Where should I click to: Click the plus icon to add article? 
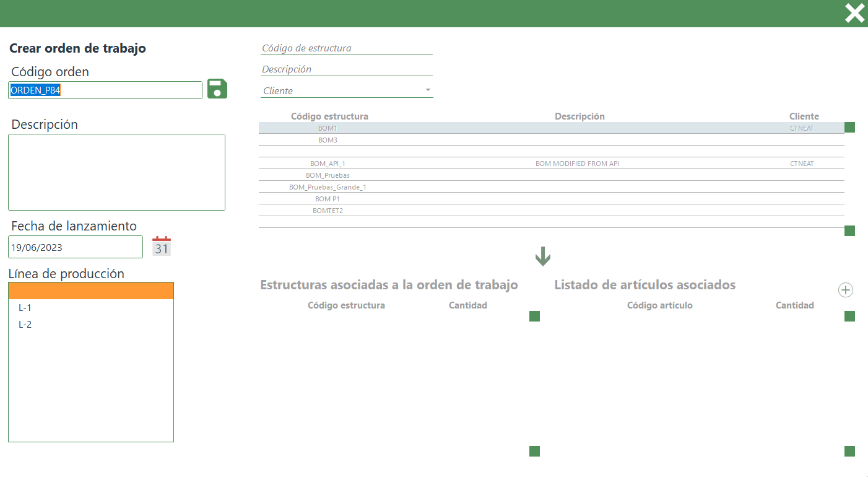846,290
